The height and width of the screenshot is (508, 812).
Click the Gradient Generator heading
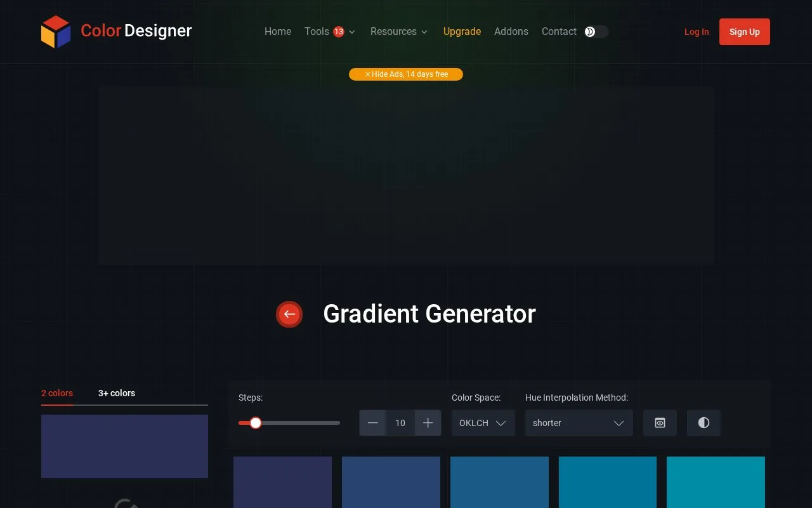click(429, 314)
